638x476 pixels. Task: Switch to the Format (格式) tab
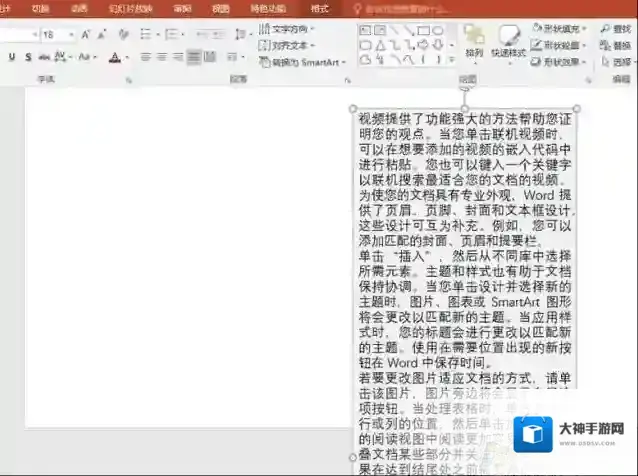tap(320, 8)
